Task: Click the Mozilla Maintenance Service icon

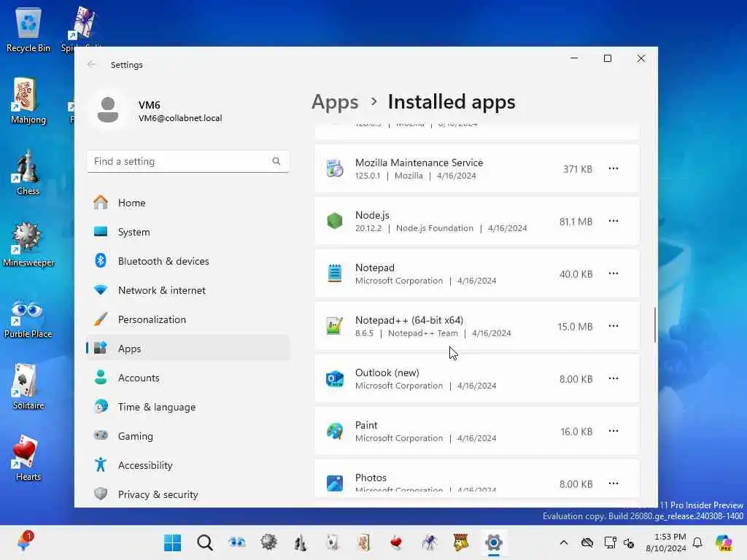Action: (334, 168)
